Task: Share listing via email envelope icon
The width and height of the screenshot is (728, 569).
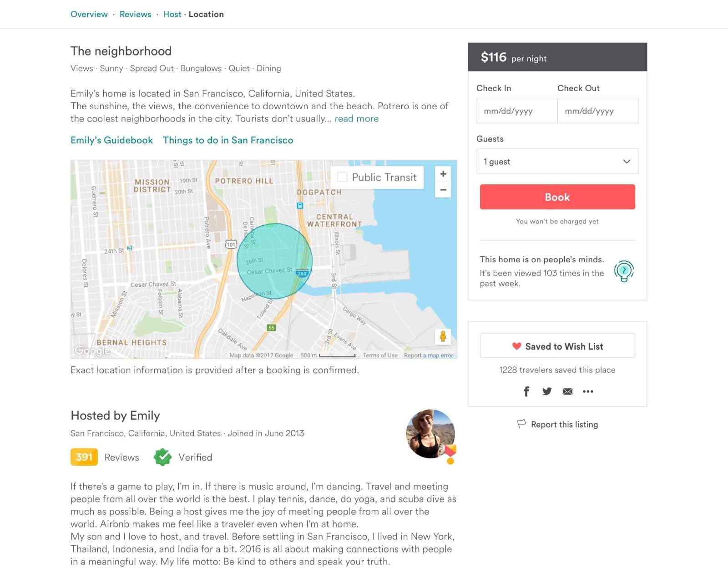Action: click(x=567, y=391)
